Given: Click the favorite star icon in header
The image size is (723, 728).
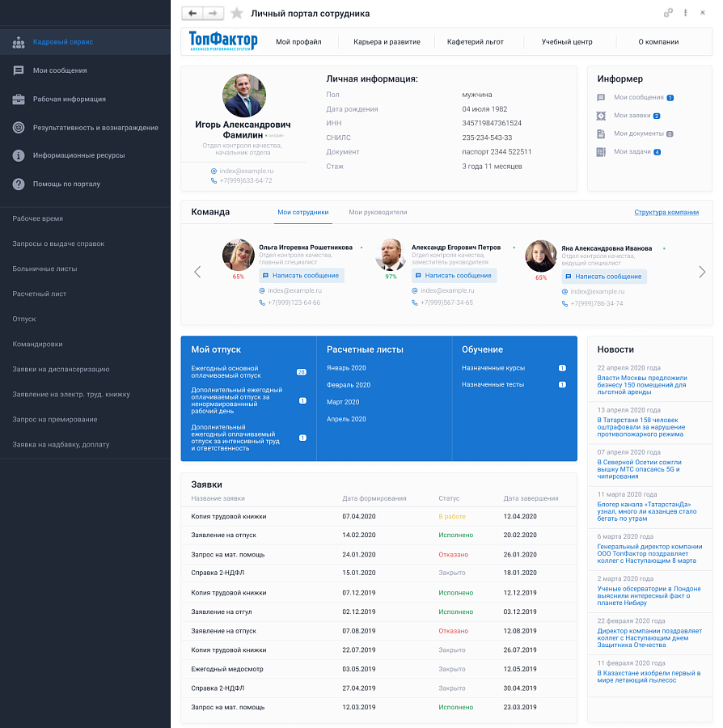Looking at the screenshot, I should tap(237, 14).
